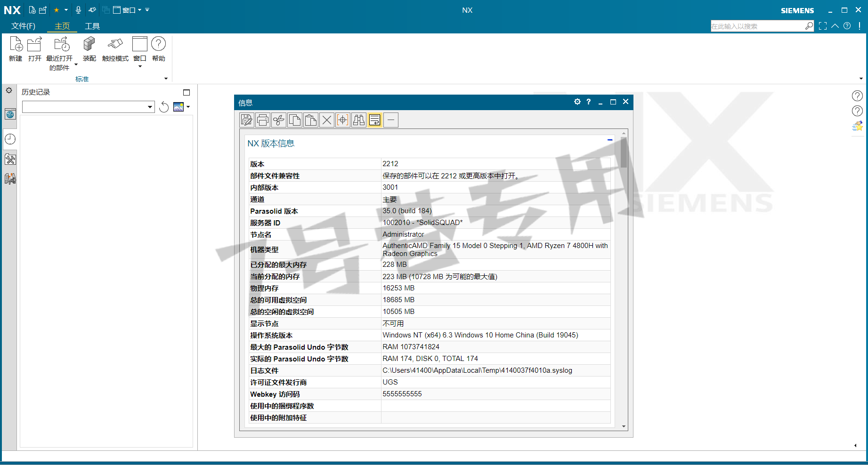Viewport: 868px width, 465px height.
Task: Click the Paste clipboard icon
Action: click(x=311, y=120)
